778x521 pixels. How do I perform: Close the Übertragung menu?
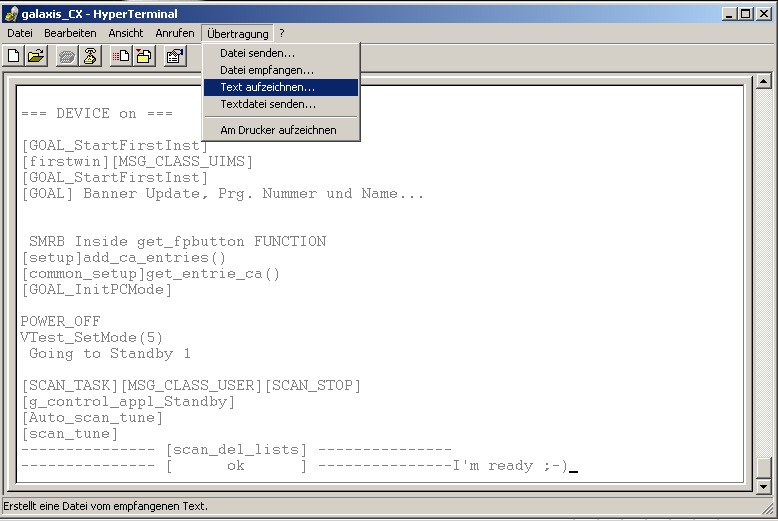[x=238, y=33]
